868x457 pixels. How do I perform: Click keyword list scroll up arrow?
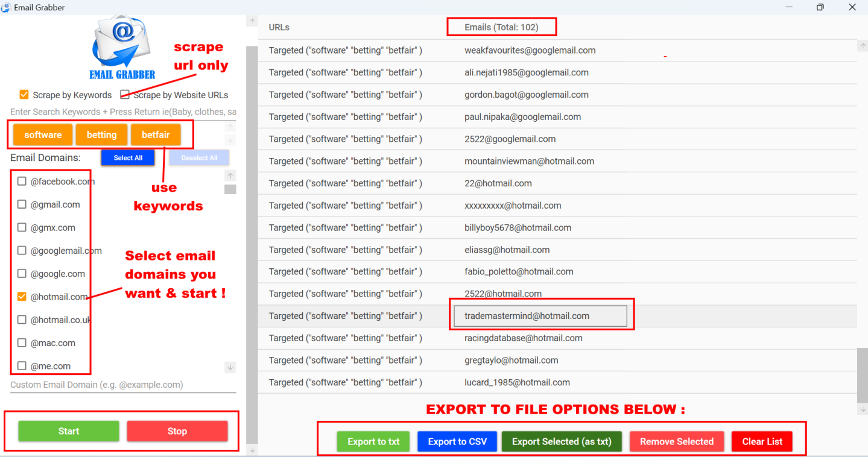tap(230, 127)
